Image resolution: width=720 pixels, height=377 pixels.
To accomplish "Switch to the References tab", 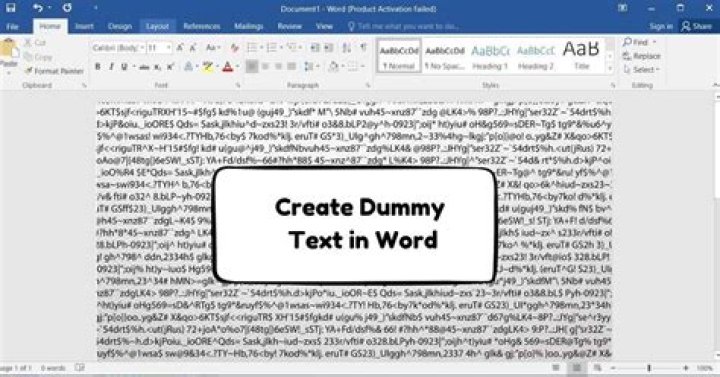I will 202,27.
